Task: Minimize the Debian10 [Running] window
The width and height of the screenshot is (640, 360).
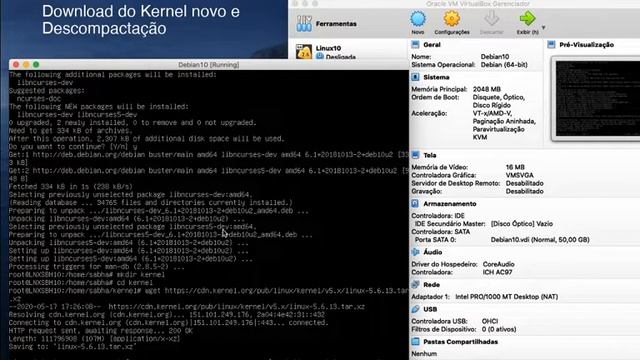Action: click(x=26, y=64)
